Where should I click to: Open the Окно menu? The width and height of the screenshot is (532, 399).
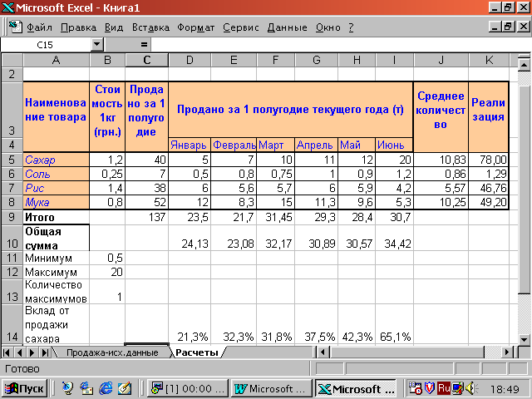(x=328, y=27)
